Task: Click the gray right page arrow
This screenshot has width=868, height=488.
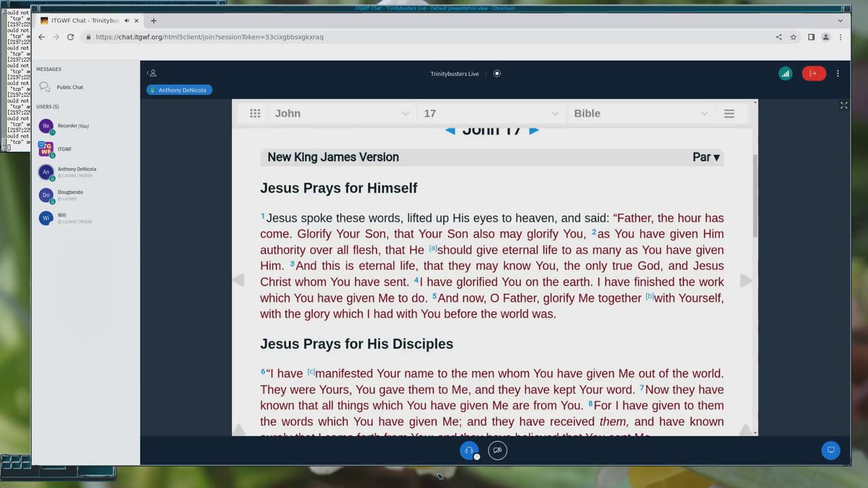Action: [x=745, y=280]
